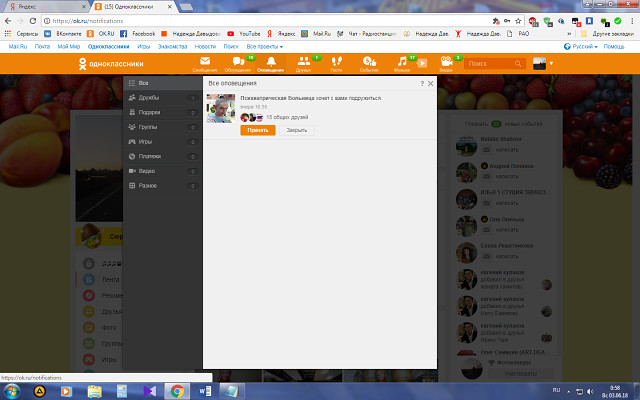Viewport: 640px width, 400px height.
Task: Bookmark page with star icon
Action: (518, 21)
